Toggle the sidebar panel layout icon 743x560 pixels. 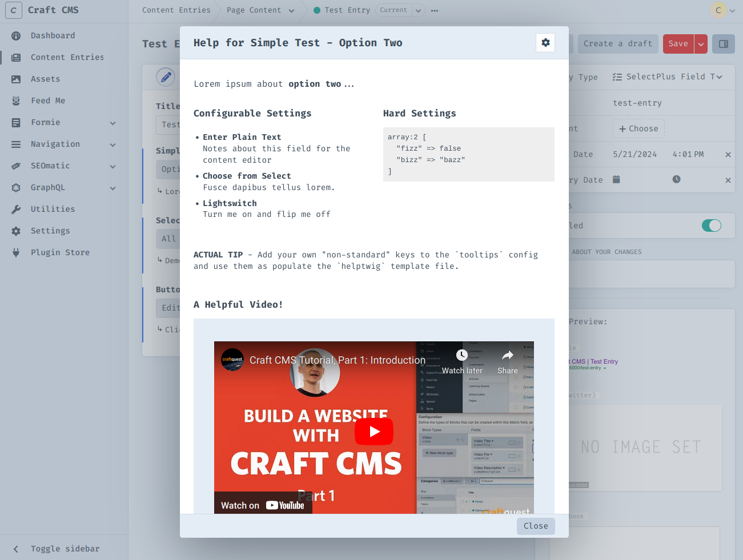724,44
